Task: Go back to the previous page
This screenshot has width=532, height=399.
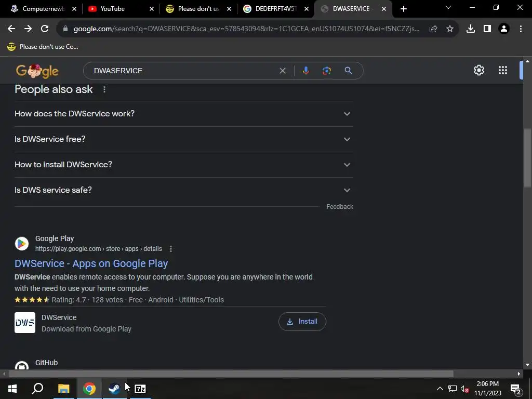Action: (11, 29)
